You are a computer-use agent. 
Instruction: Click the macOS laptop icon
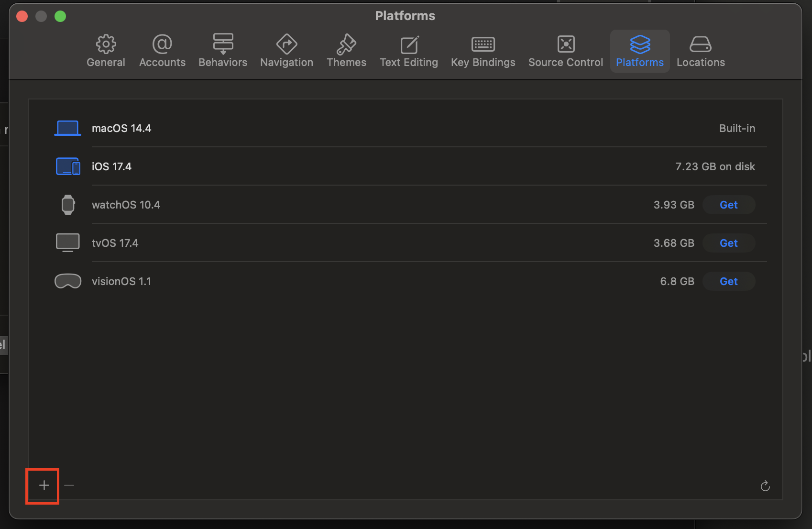point(67,128)
